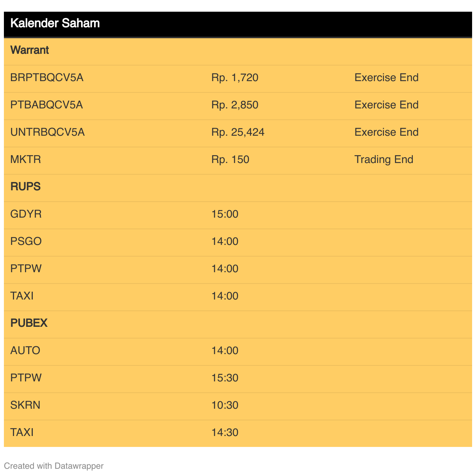The image size is (476, 475).
Task: Click the 15:00 time for GDYR
Action: 225,214
